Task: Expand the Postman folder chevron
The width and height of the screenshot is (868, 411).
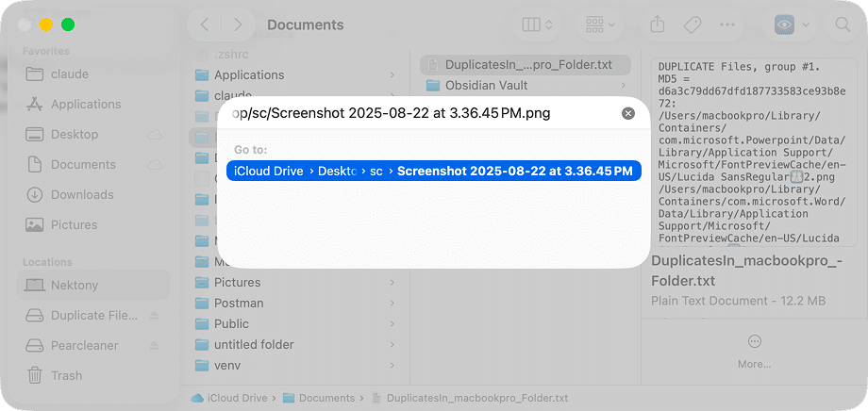Action: coord(392,304)
